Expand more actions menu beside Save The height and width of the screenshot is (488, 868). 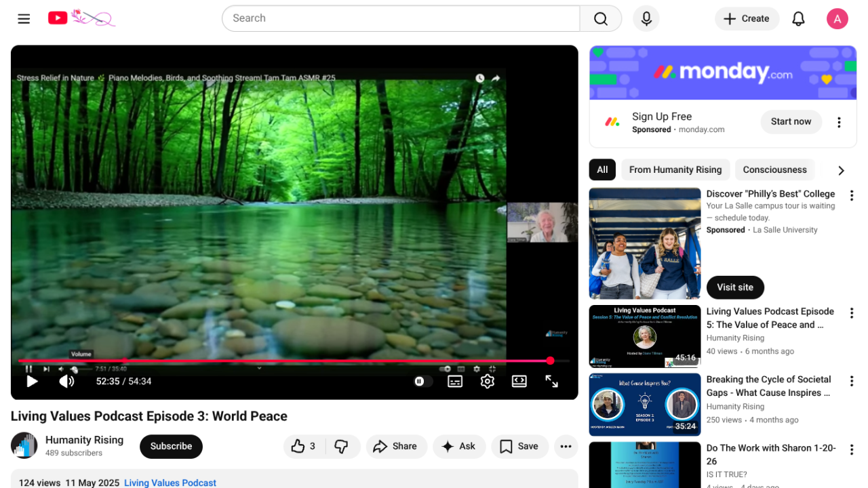click(x=566, y=446)
